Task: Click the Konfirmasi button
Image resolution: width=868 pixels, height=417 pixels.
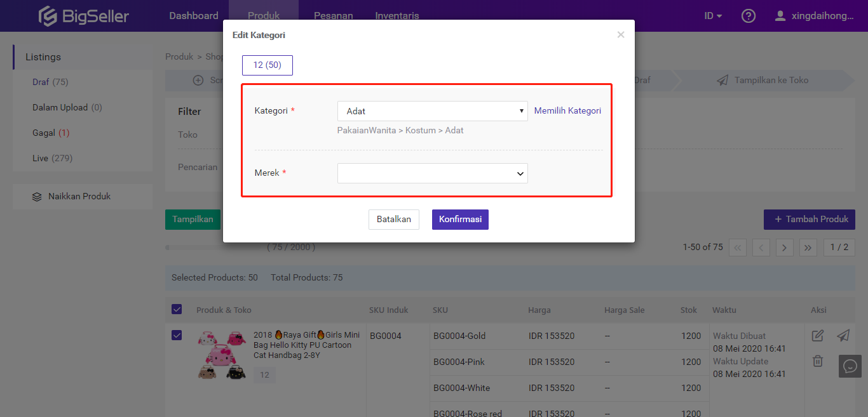Action: pos(460,220)
